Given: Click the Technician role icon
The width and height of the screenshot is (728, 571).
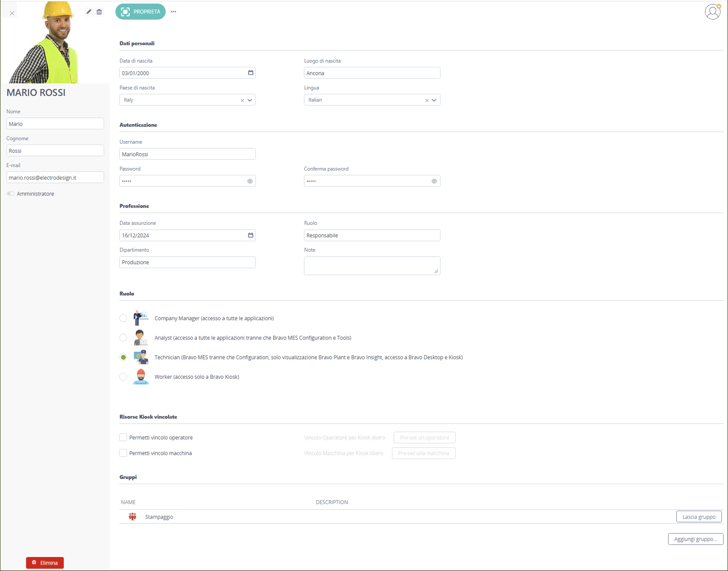Looking at the screenshot, I should tap(141, 357).
